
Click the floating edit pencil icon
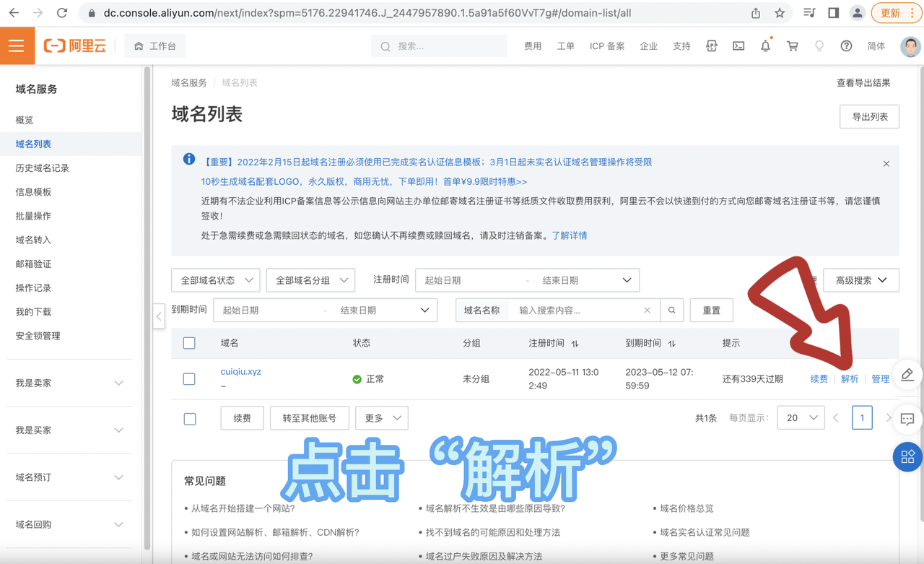[907, 374]
